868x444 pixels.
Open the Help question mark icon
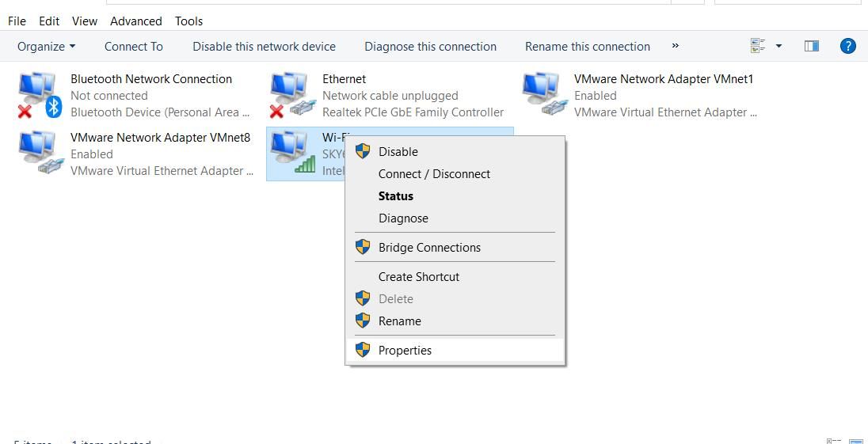(x=847, y=46)
